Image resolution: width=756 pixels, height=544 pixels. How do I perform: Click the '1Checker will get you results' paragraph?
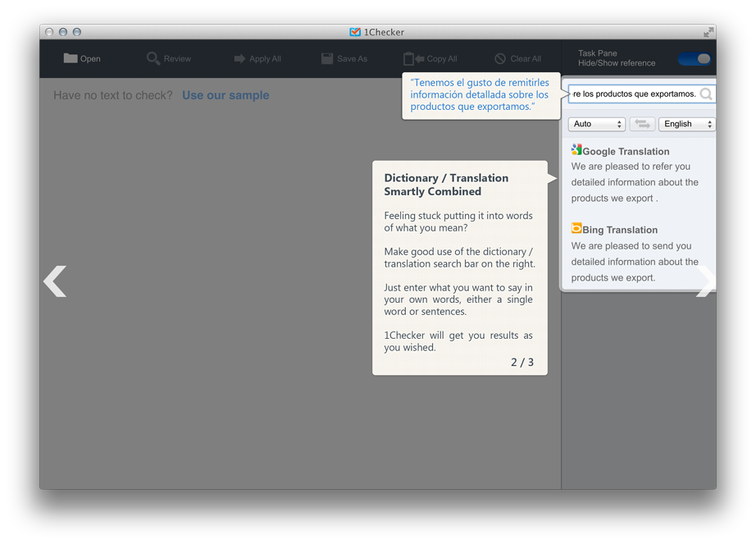458,341
